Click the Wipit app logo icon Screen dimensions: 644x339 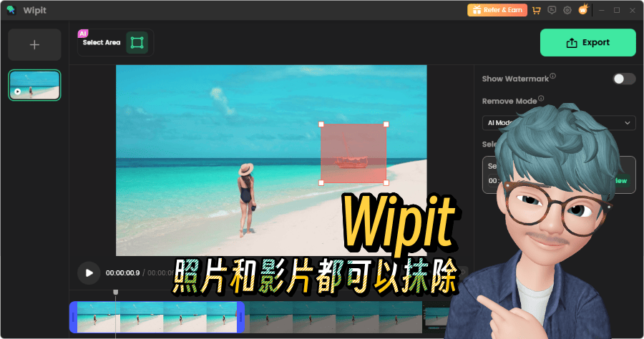[11, 10]
